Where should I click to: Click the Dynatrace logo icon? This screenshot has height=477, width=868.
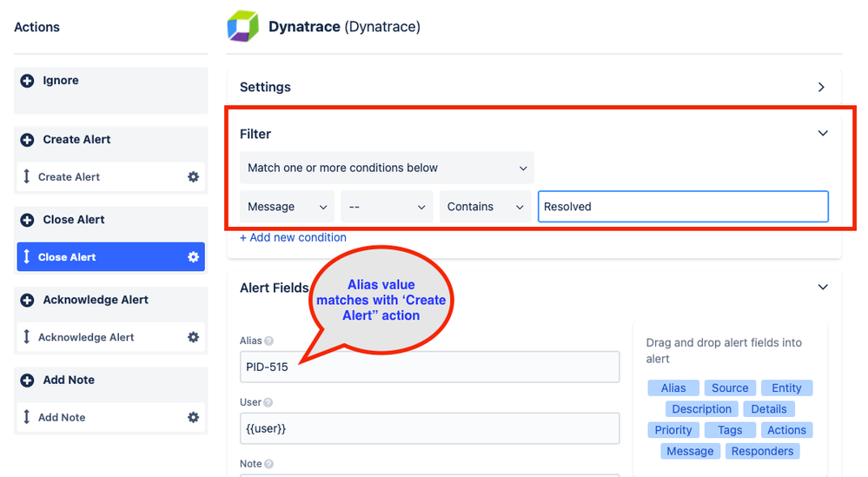click(x=242, y=26)
